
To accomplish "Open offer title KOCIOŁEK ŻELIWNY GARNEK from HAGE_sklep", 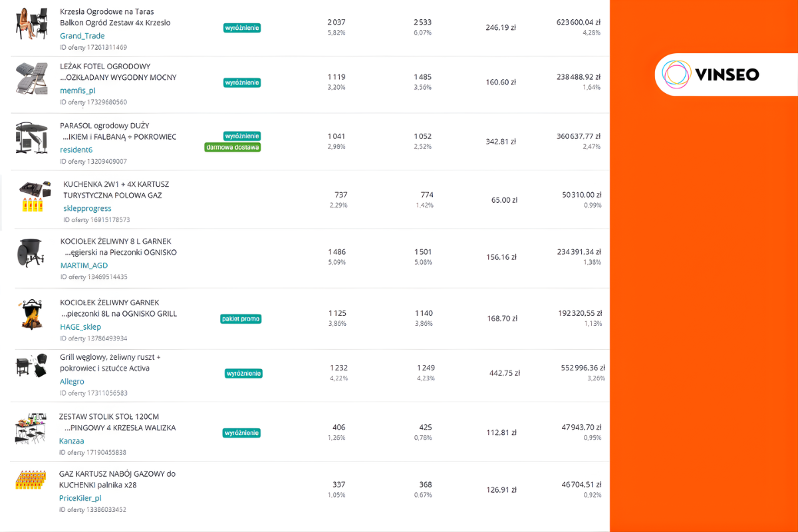I will [x=118, y=308].
